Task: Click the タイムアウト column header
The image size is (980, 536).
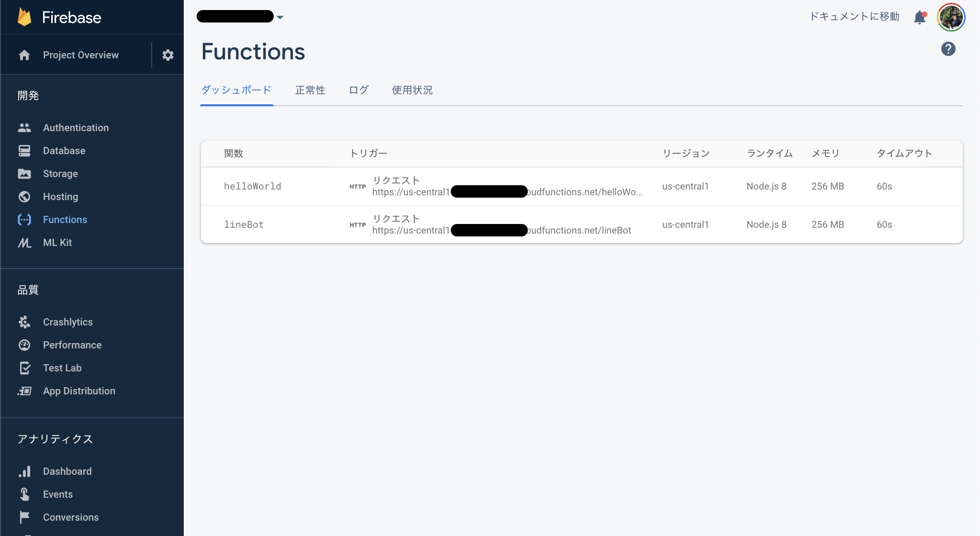Action: (x=904, y=154)
